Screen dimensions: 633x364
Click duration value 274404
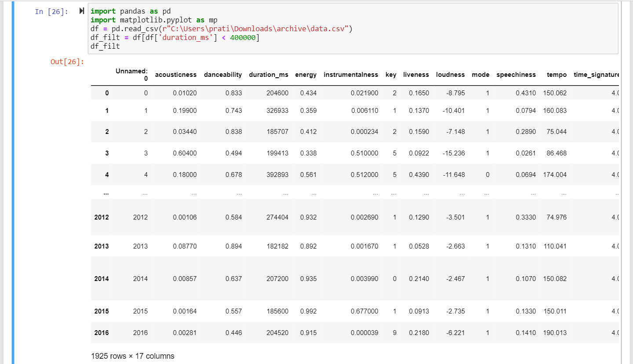pyautogui.click(x=277, y=217)
